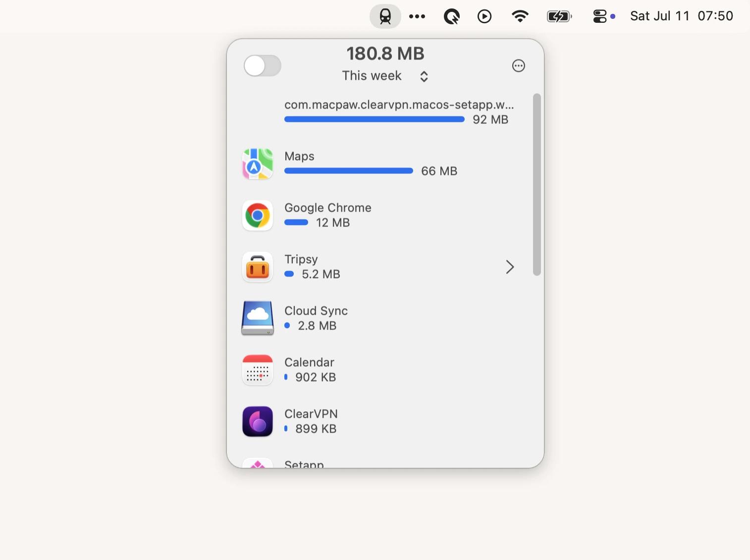Expand Tripsy details with the chevron
Image resolution: width=750 pixels, height=560 pixels.
[510, 267]
